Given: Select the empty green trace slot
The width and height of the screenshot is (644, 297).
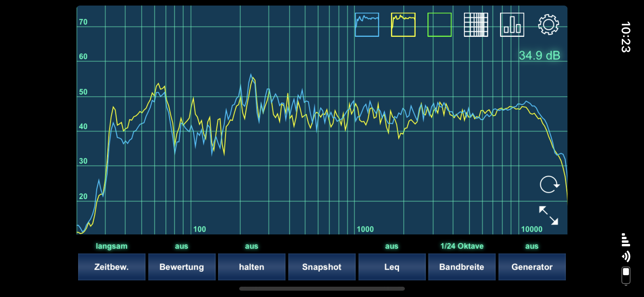Looking at the screenshot, I should (x=439, y=25).
